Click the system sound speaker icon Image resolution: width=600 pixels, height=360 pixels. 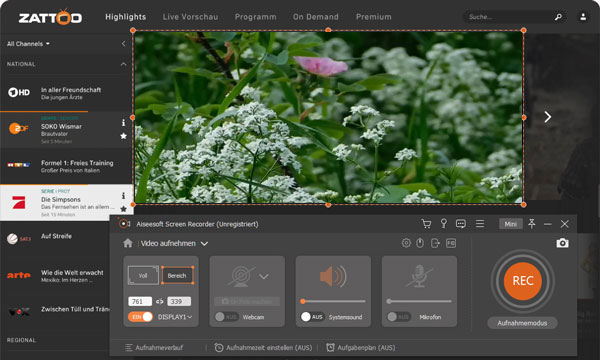tap(333, 276)
